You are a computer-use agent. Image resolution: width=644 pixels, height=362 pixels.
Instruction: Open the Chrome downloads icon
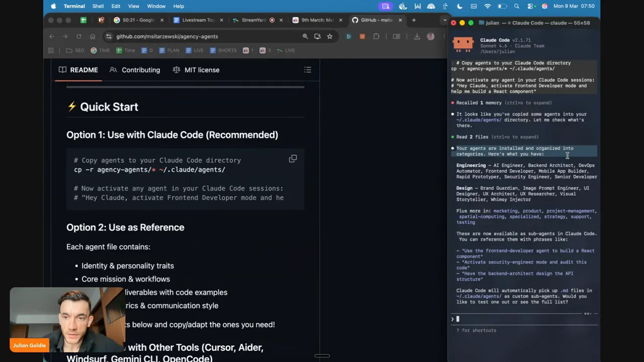417,36
